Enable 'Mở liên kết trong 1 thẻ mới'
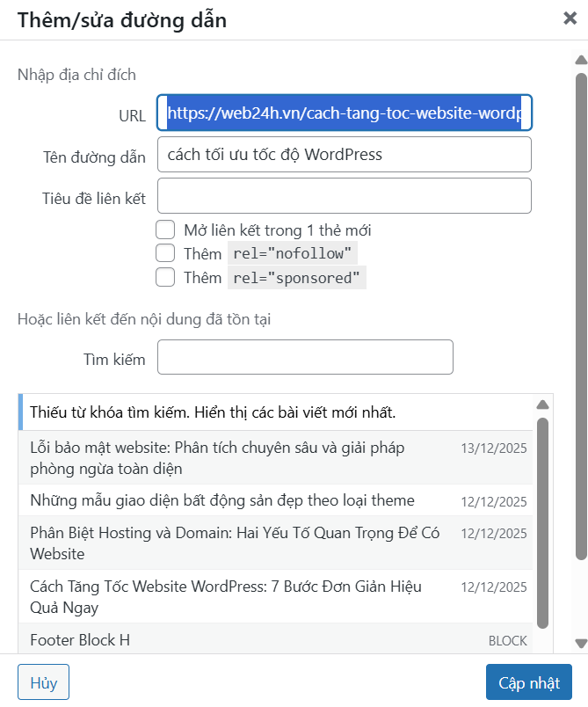Viewport: 588px width, 707px height. coord(165,230)
